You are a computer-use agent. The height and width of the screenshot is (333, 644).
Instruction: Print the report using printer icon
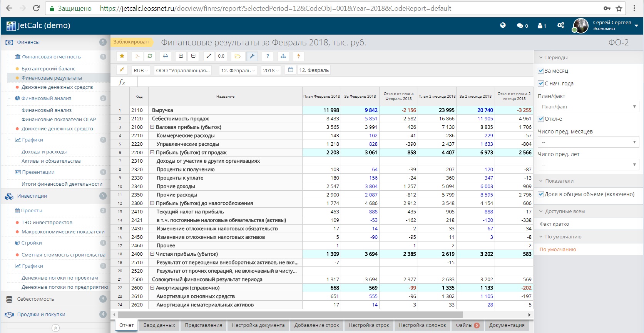coord(166,56)
